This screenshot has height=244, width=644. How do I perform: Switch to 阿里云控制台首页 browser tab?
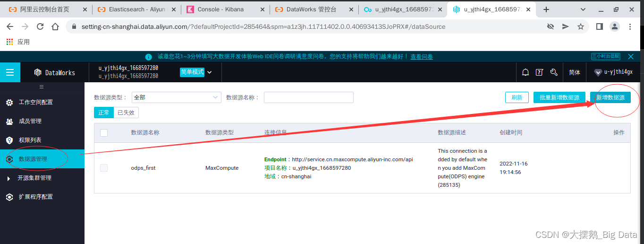(47, 9)
